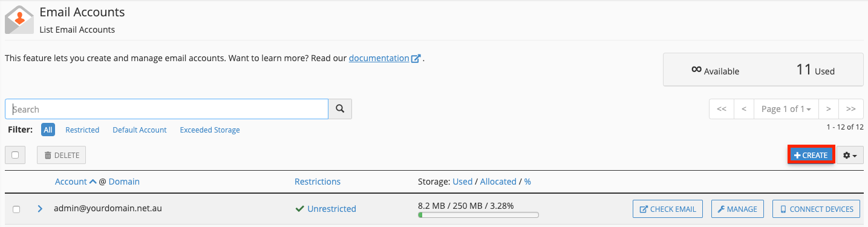
Task: Expand the admin@yourdomain.net.au row chevron
Action: click(x=40, y=209)
